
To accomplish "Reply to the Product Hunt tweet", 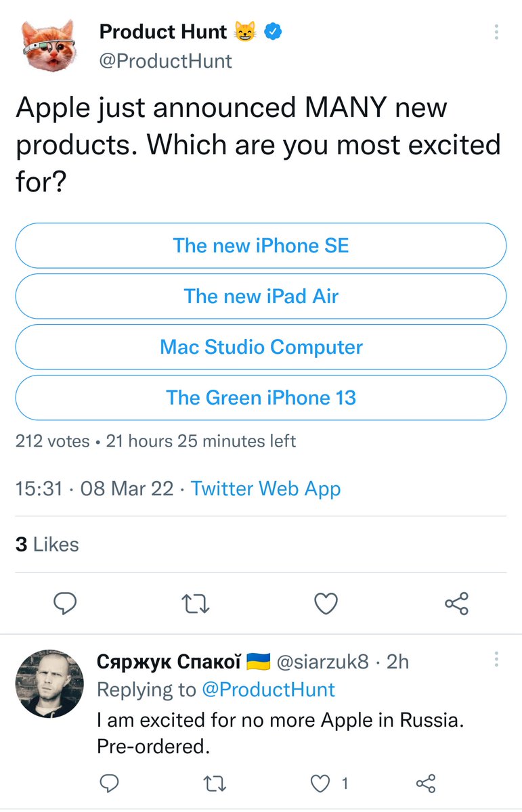I will pyautogui.click(x=66, y=602).
